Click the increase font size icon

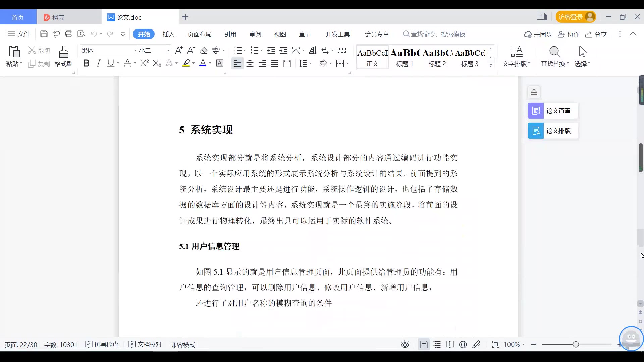[x=179, y=51]
